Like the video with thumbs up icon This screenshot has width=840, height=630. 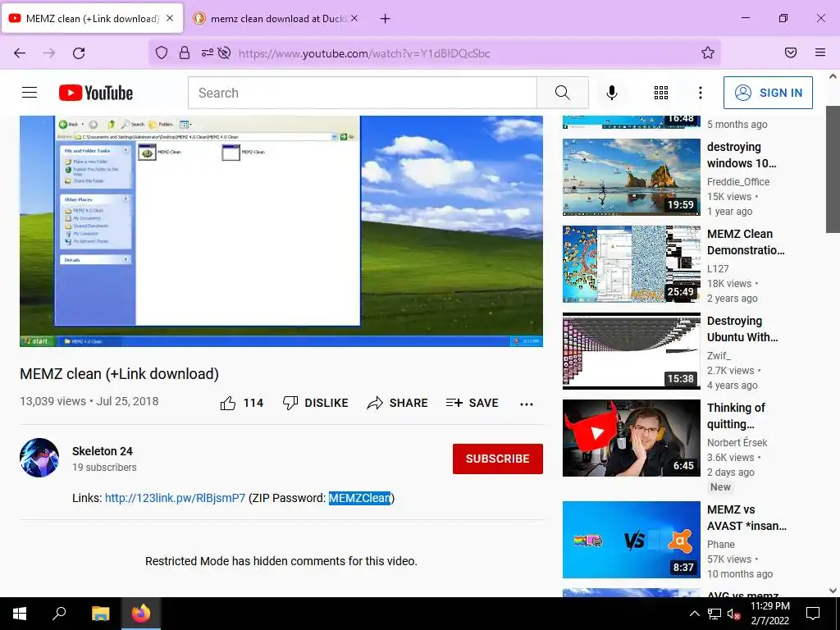[228, 403]
